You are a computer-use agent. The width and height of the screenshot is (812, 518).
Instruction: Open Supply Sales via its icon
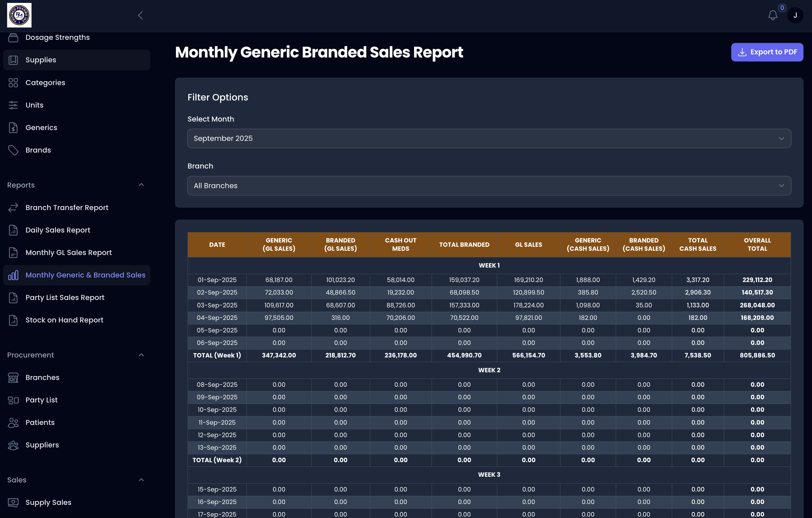pos(13,502)
